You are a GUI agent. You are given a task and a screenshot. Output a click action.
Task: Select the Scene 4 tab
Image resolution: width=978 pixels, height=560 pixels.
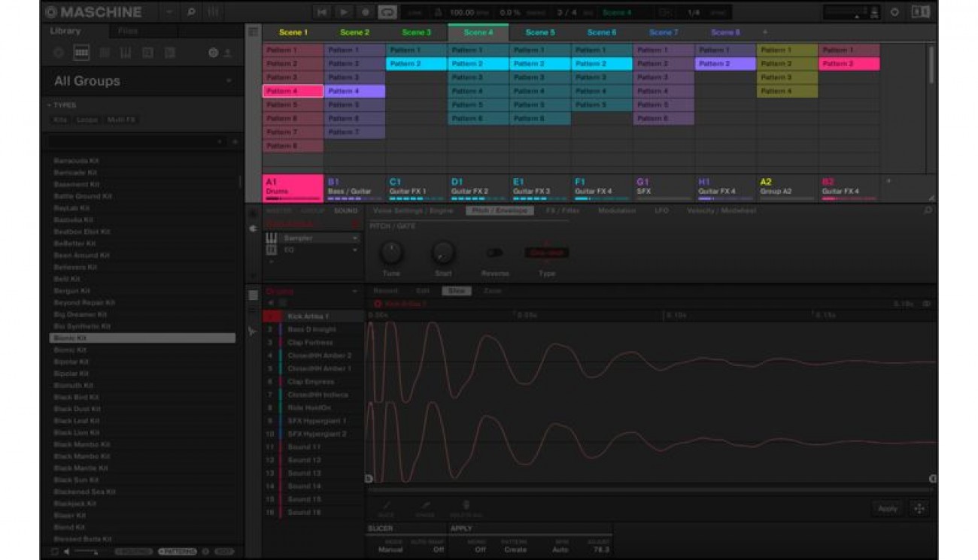pyautogui.click(x=478, y=32)
